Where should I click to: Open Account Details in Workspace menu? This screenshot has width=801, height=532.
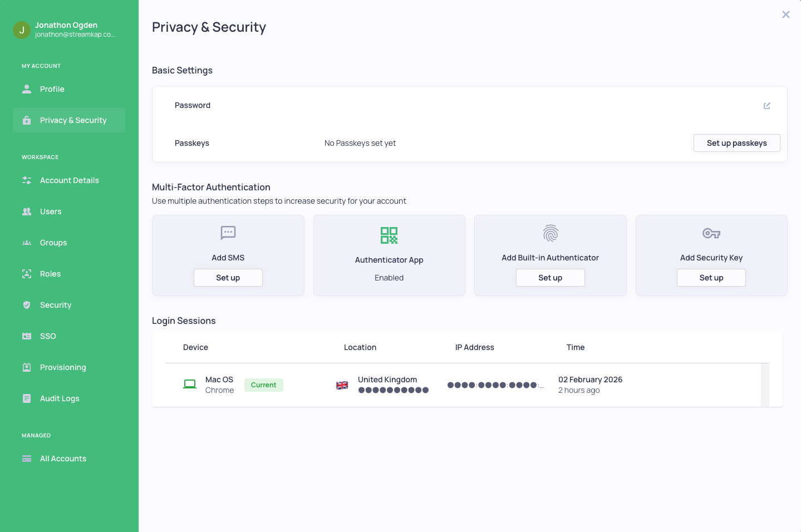[x=69, y=180]
